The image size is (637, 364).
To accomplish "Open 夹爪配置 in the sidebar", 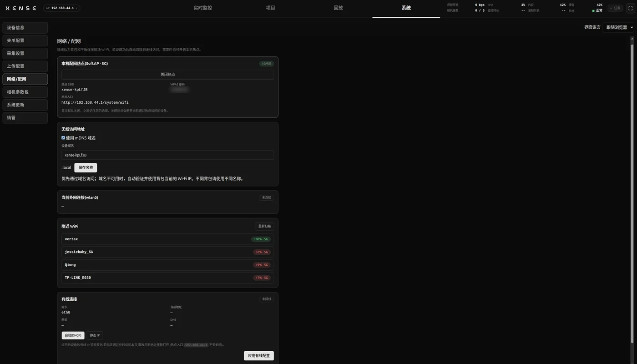I will [x=25, y=40].
